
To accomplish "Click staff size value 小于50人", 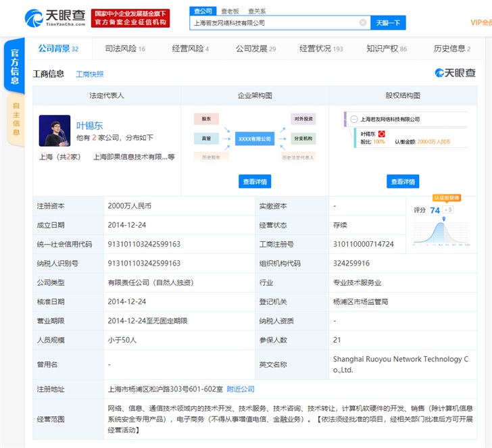I will (122, 340).
